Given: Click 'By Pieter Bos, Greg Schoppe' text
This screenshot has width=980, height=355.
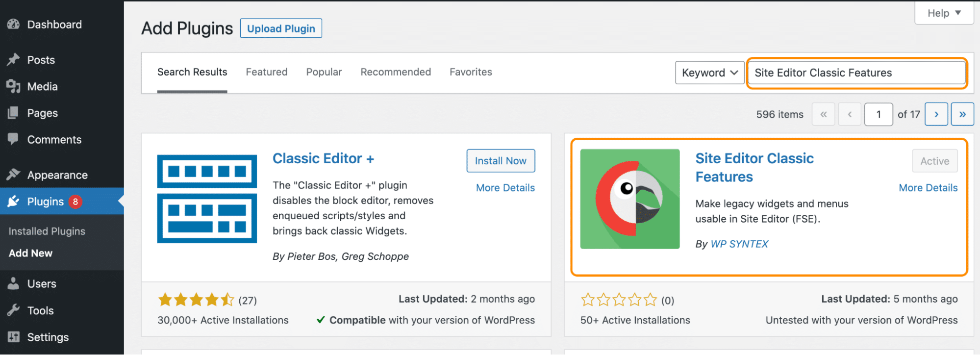Looking at the screenshot, I should (x=341, y=256).
